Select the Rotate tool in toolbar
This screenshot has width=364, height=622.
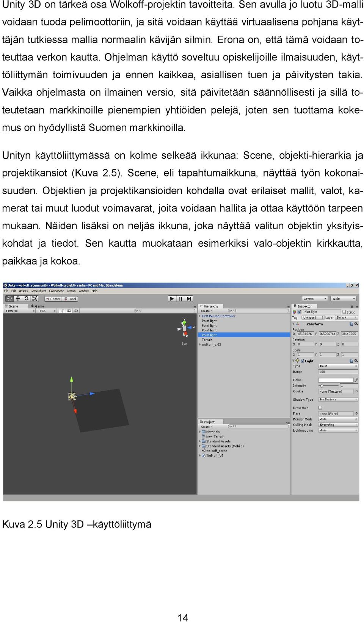pos(26,299)
